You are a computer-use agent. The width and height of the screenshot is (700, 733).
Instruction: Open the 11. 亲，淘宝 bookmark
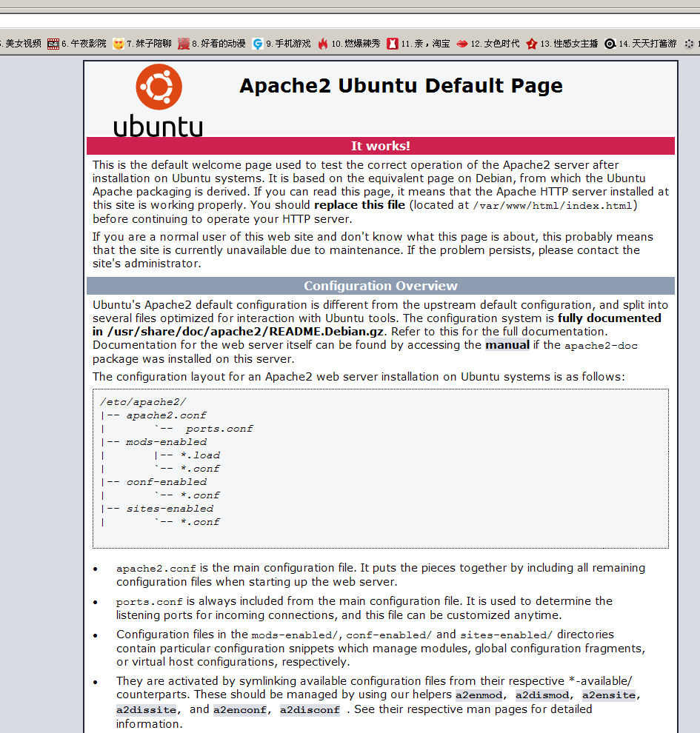pyautogui.click(x=419, y=44)
